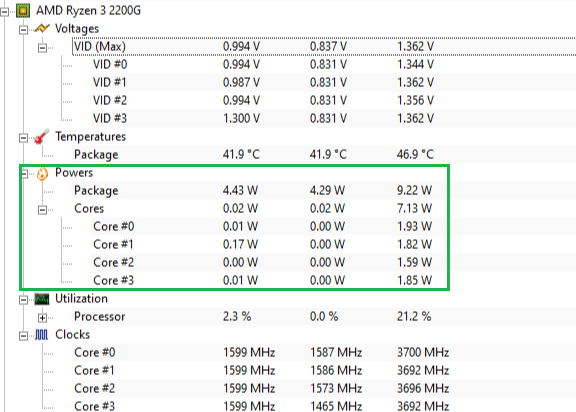This screenshot has width=576, height=412.
Task: Expand the Processor utilization node
Action: 43,318
